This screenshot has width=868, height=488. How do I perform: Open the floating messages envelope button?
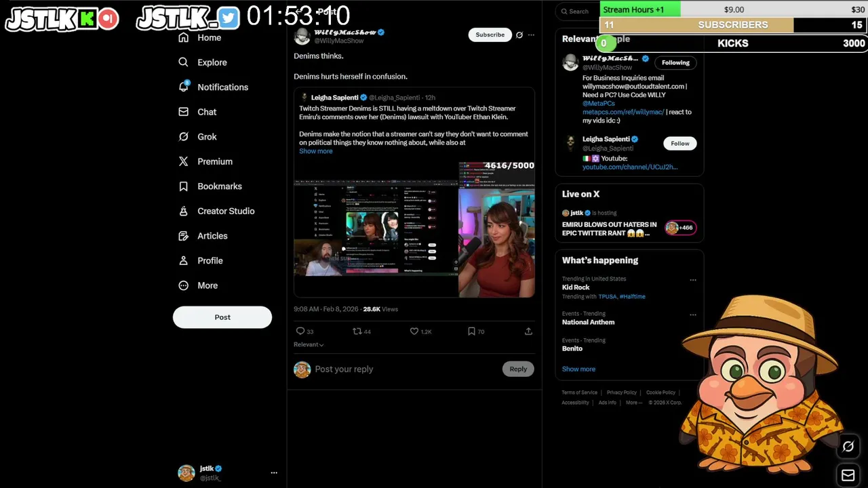pos(848,475)
